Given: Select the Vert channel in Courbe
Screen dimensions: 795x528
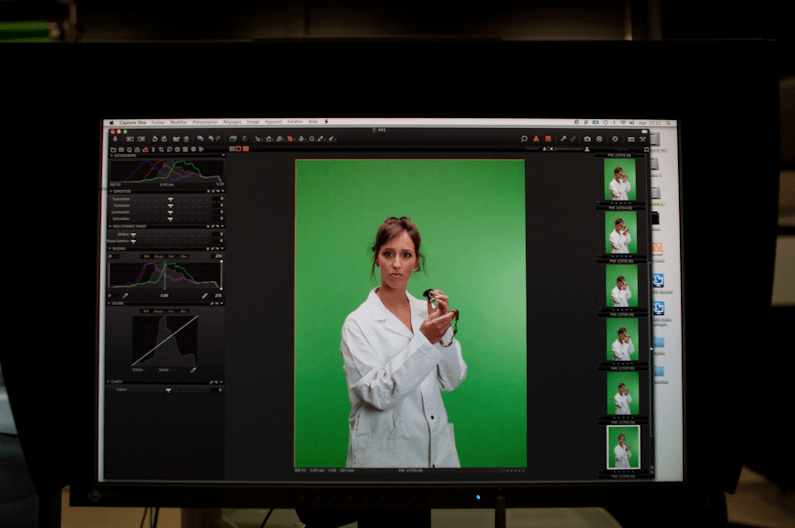Looking at the screenshot, I should click(171, 311).
